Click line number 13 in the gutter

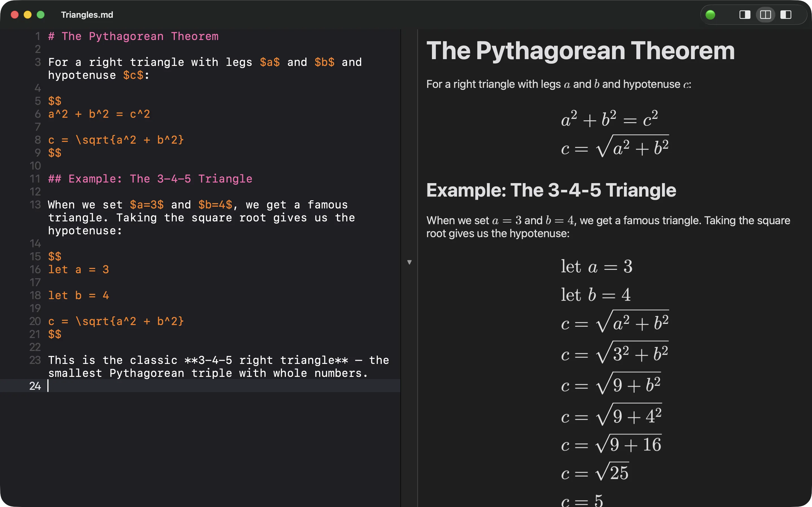coord(35,204)
